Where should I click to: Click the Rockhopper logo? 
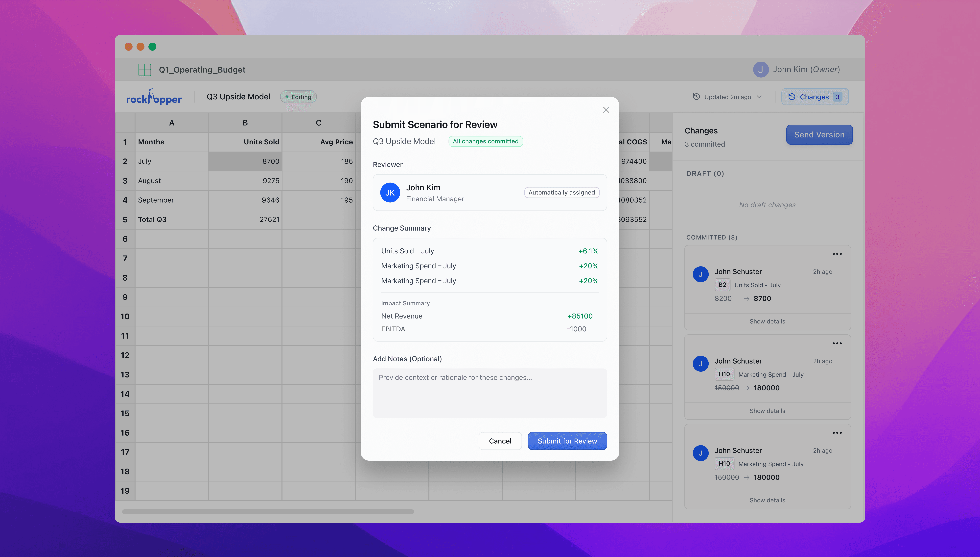point(154,98)
